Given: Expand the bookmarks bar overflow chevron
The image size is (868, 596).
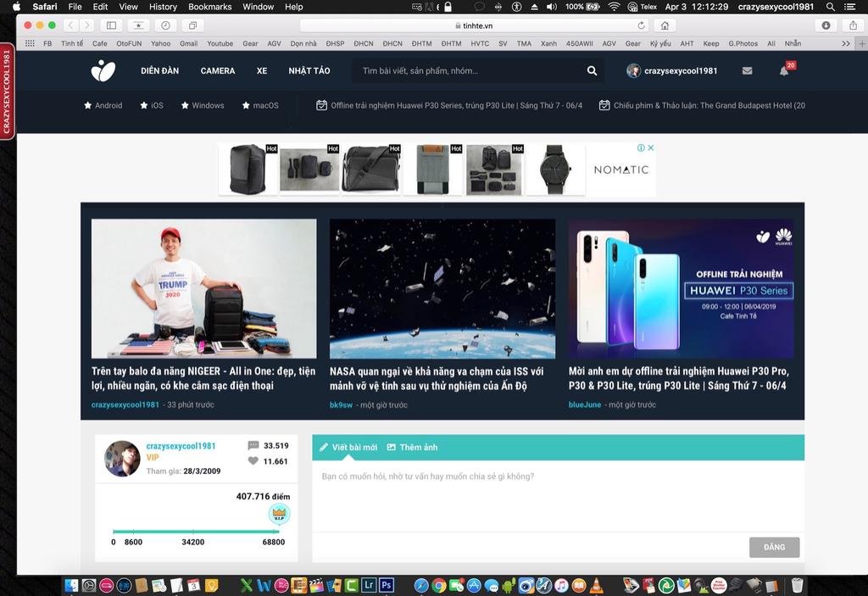Looking at the screenshot, I should coord(845,44).
